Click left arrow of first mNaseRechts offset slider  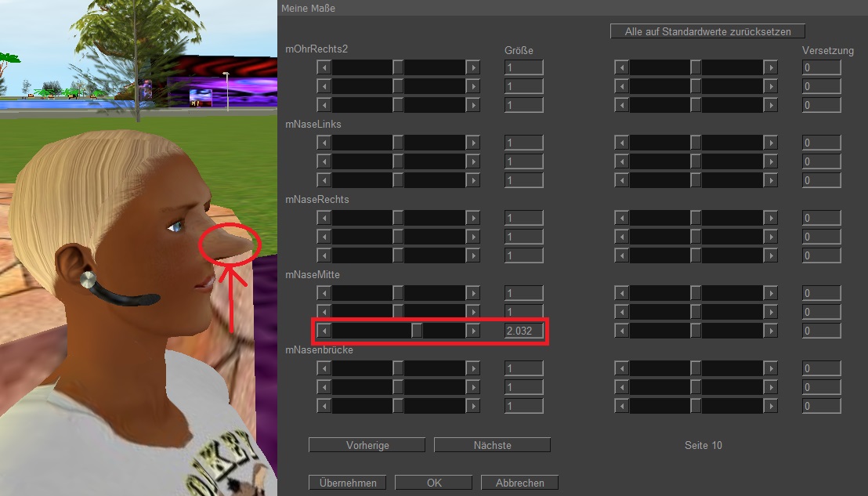click(x=621, y=218)
